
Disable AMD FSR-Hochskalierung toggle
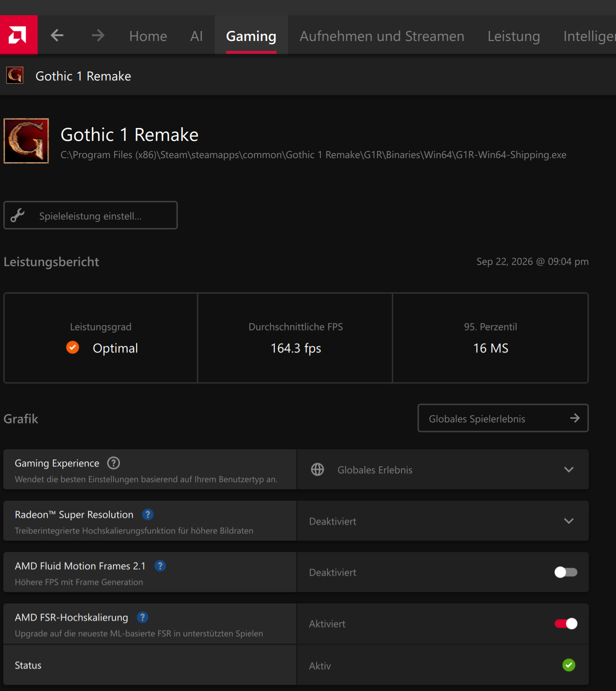click(x=566, y=623)
